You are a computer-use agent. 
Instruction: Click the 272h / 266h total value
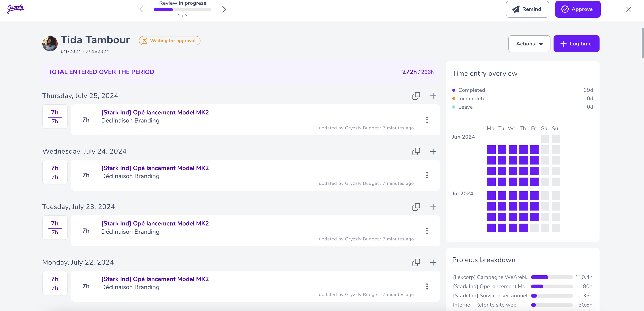click(x=418, y=72)
